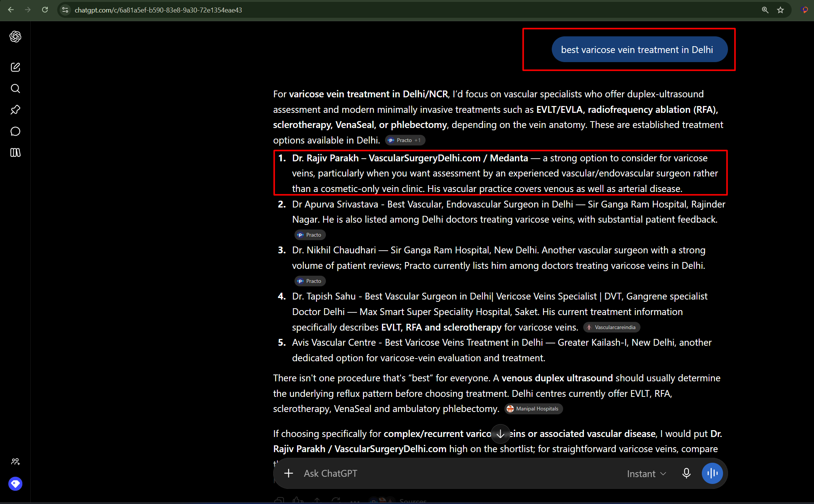Image resolution: width=814 pixels, height=504 pixels.
Task: Open the Instant model dropdown
Action: tap(647, 474)
